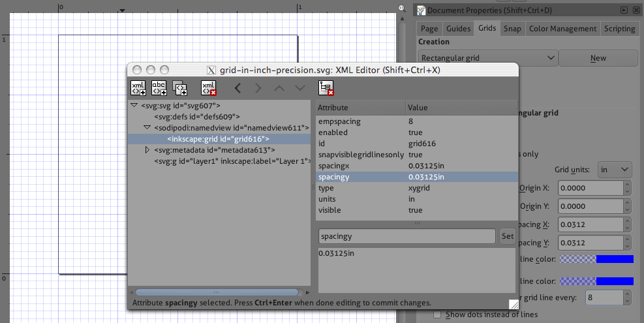This screenshot has height=323, width=644.
Task: Switch to the Guides tab
Action: click(x=458, y=29)
